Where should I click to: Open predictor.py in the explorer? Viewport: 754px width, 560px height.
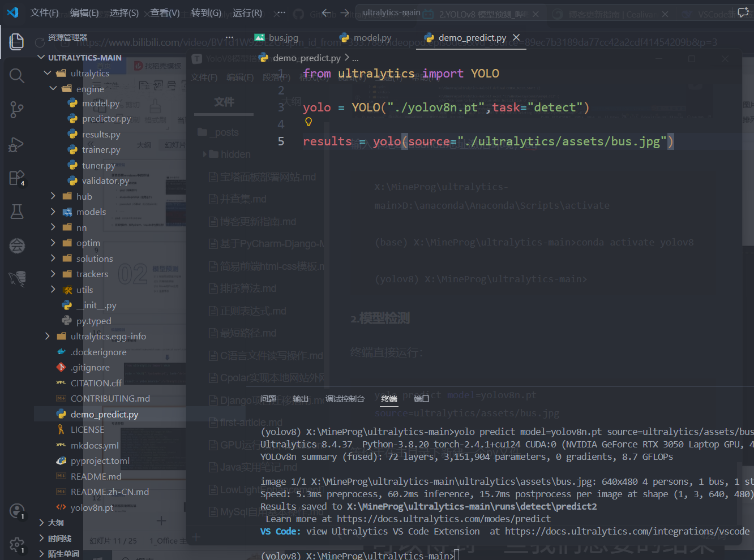[x=106, y=119]
